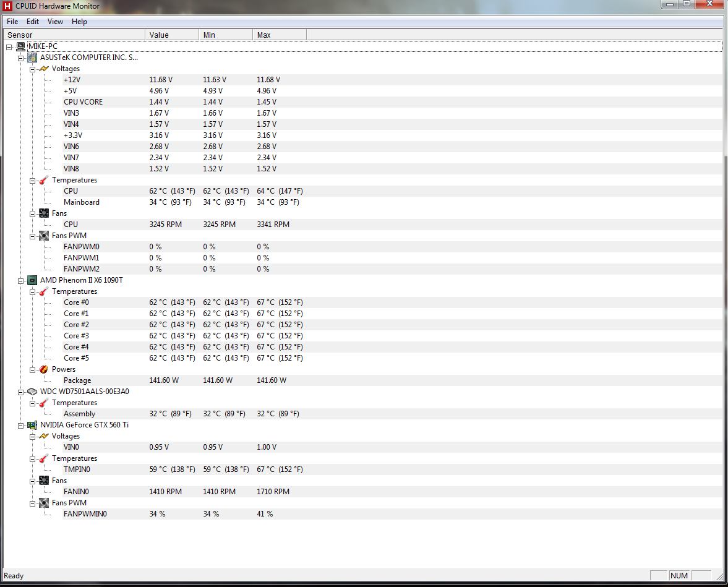Click the Ready status bar text
Image resolution: width=728 pixels, height=587 pixels.
click(14, 576)
